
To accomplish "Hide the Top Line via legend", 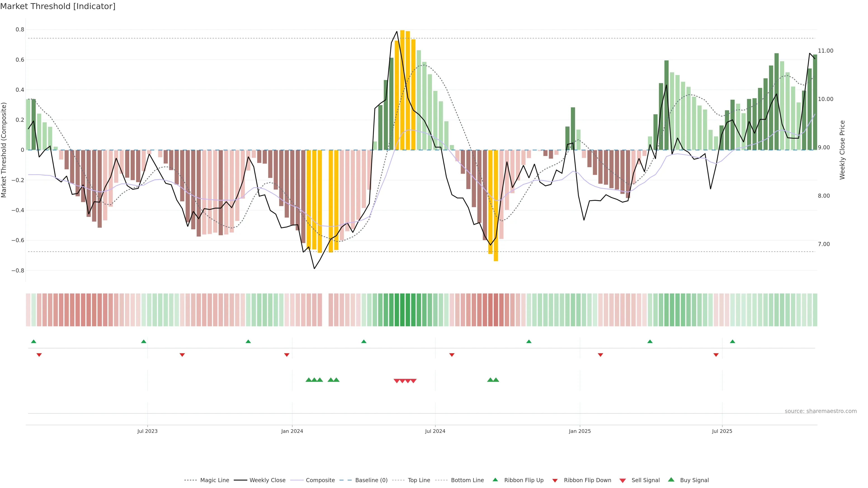I will pos(419,480).
